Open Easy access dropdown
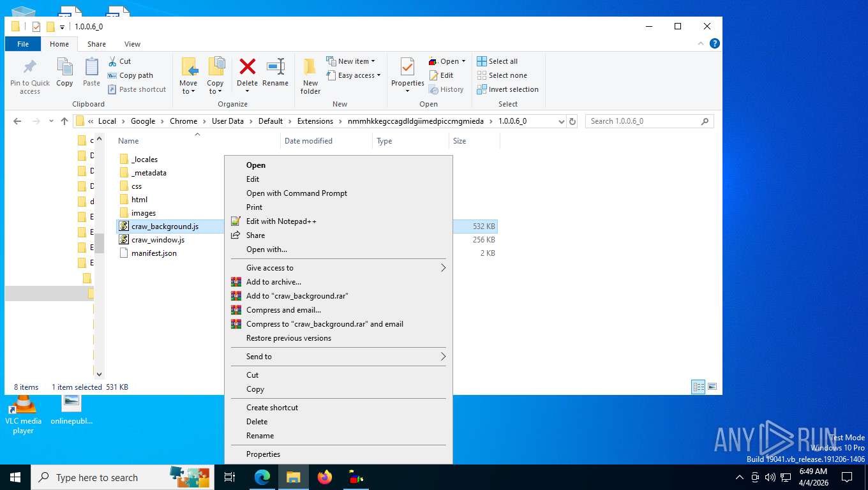The height and width of the screenshot is (490, 868). tap(353, 75)
